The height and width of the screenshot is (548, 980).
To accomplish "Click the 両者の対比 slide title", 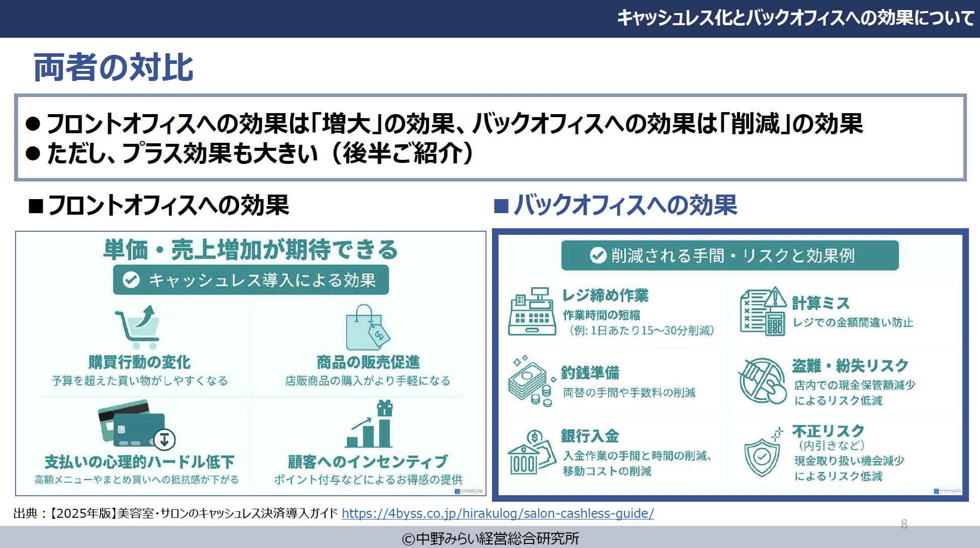I will (113, 67).
